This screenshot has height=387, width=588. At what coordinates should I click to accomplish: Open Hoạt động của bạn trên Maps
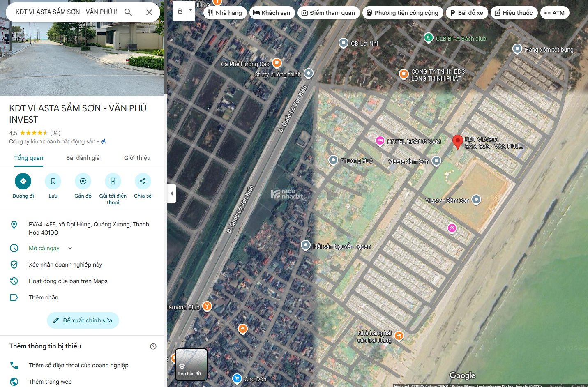(82, 281)
